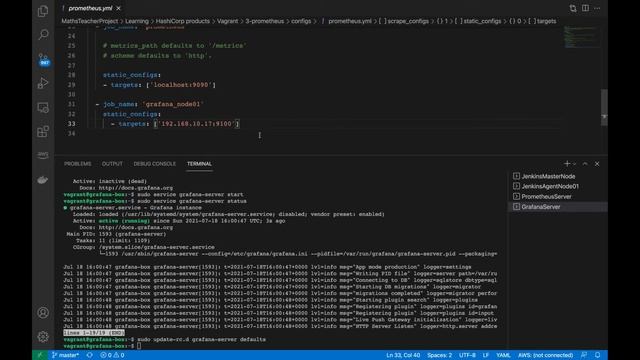
Task: Close the prometheus.yml editor tab
Action: (118, 8)
